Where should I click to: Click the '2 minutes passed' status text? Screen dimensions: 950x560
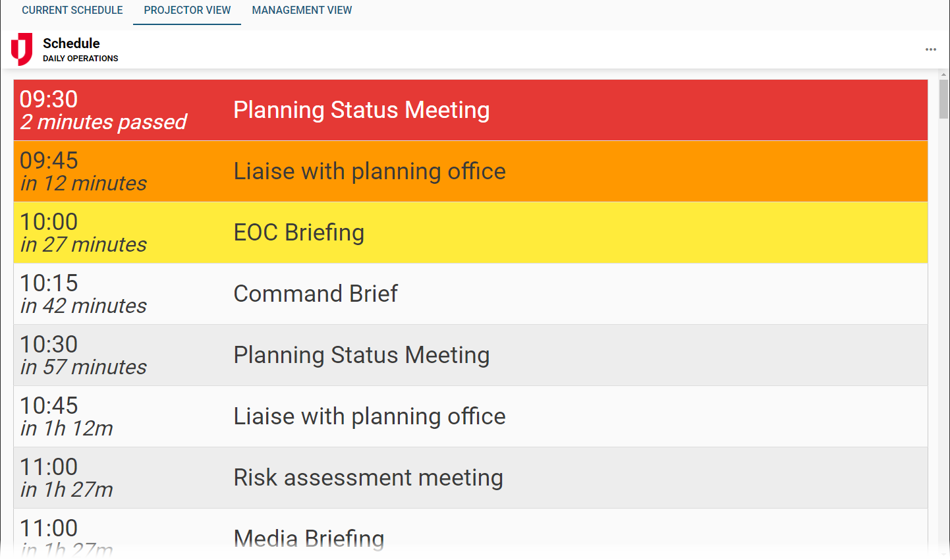coord(103,123)
